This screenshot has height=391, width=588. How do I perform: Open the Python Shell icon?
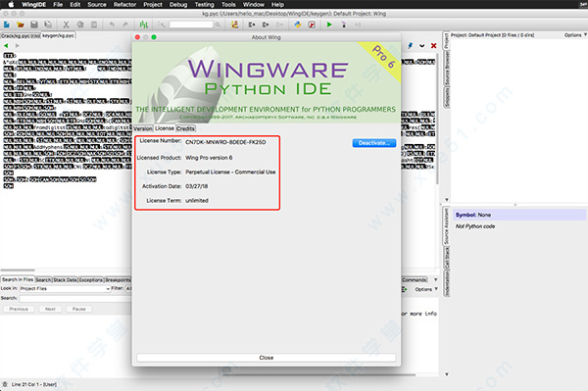(298, 24)
